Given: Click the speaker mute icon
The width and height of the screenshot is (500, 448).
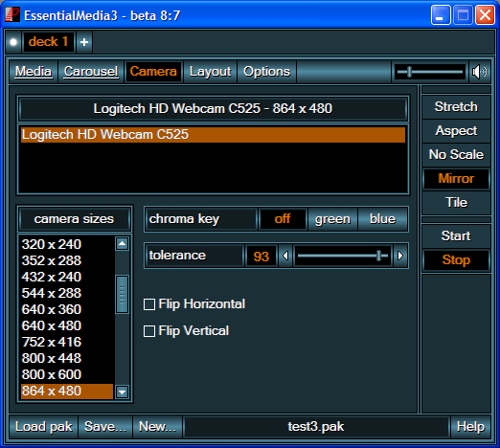Looking at the screenshot, I should pyautogui.click(x=480, y=72).
